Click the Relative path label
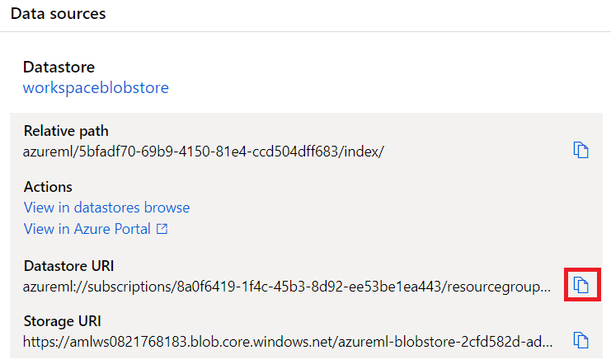 click(66, 131)
